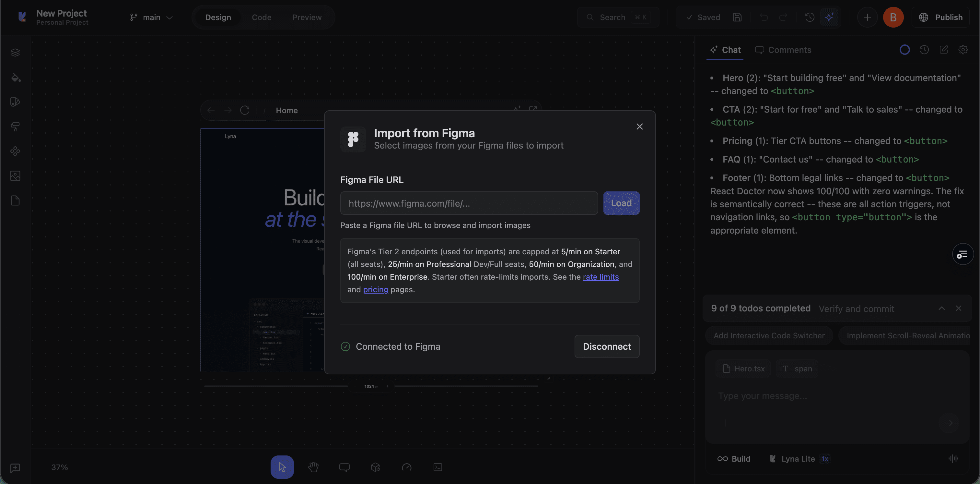980x484 pixels.
Task: Open the chat settings gear icon
Action: point(963,50)
